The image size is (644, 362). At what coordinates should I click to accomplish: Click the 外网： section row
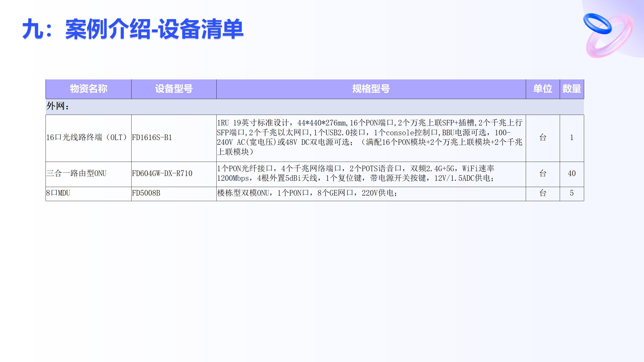coord(315,107)
